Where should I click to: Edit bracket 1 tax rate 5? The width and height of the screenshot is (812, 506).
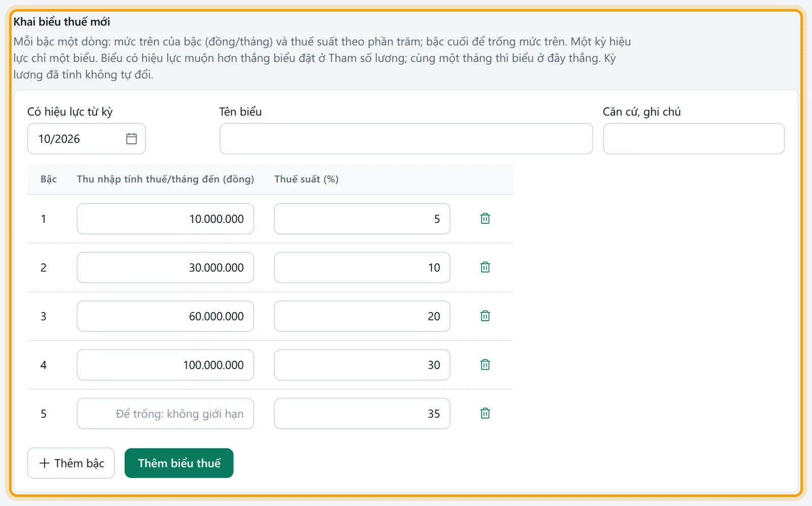tap(362, 219)
